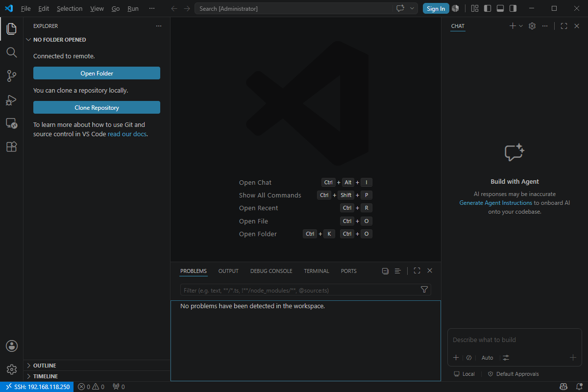Open the Auto model picker
The height and width of the screenshot is (392, 588).
pos(488,358)
